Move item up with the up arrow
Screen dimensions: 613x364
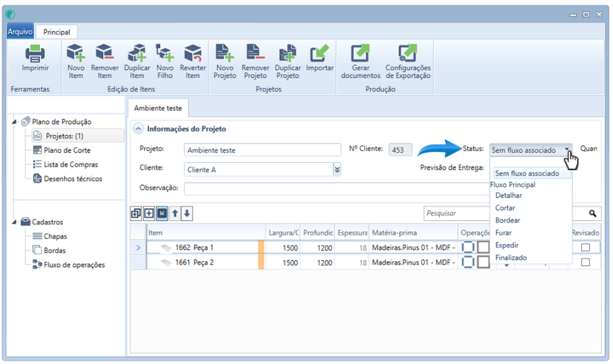[x=175, y=213]
